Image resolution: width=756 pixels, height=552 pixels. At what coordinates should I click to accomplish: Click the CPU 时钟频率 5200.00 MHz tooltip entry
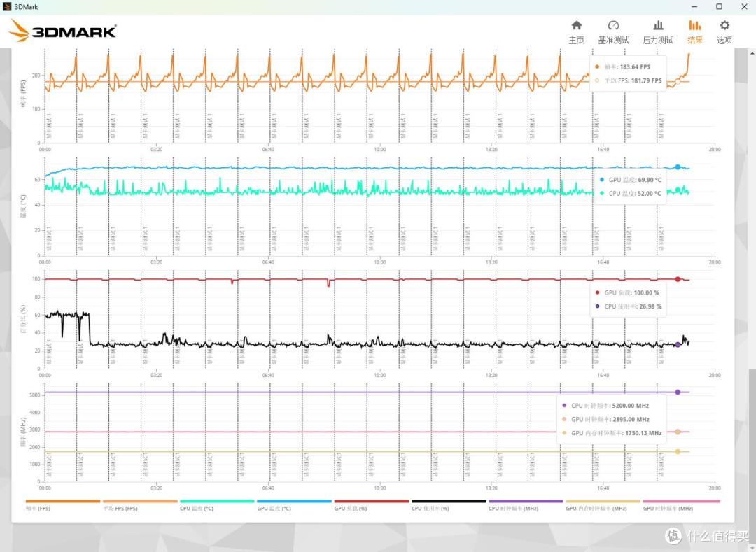click(x=605, y=406)
